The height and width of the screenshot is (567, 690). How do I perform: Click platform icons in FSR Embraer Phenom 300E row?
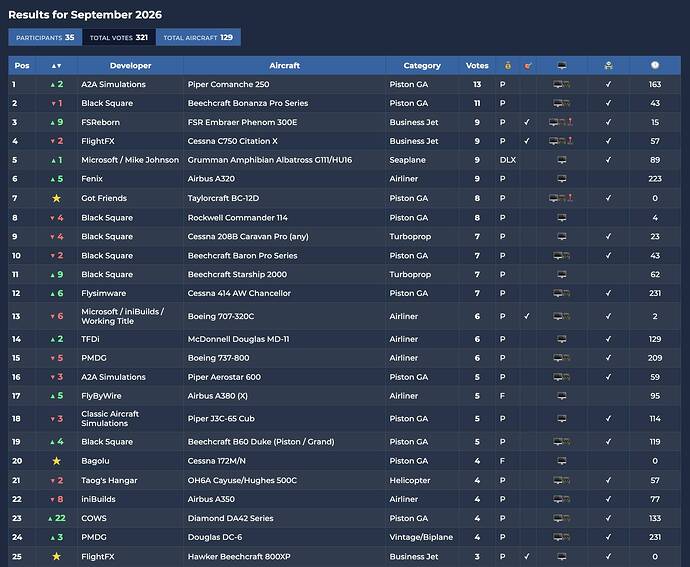coord(561,122)
